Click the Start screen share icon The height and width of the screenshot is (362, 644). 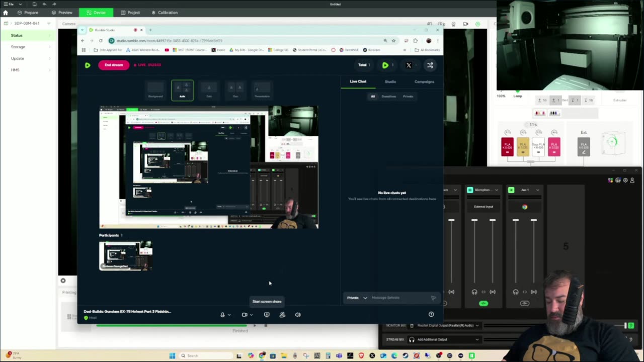point(267,315)
